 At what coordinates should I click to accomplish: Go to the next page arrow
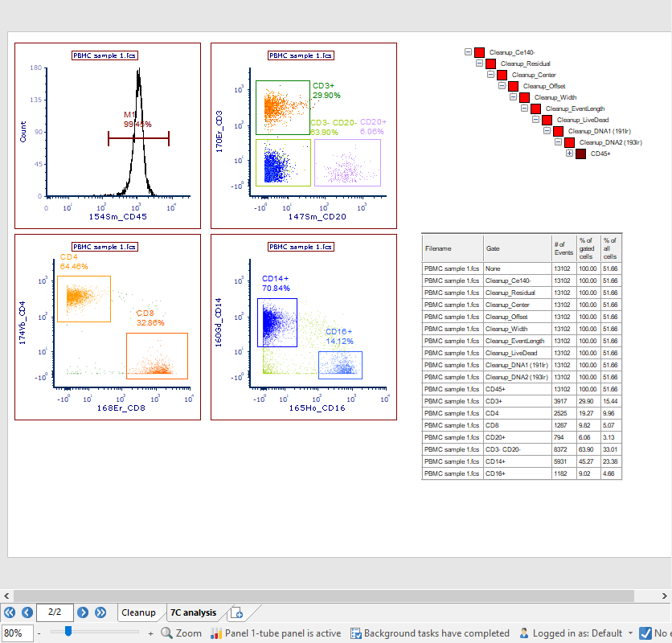[x=83, y=612]
